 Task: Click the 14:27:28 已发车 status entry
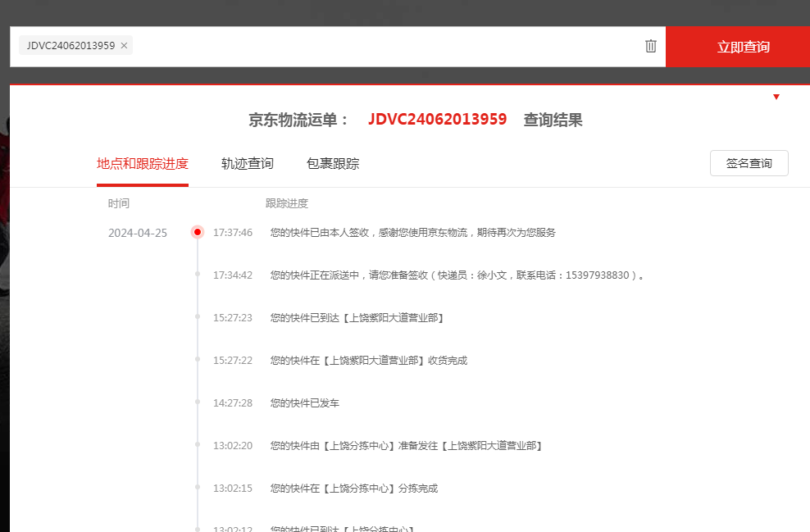pos(305,402)
